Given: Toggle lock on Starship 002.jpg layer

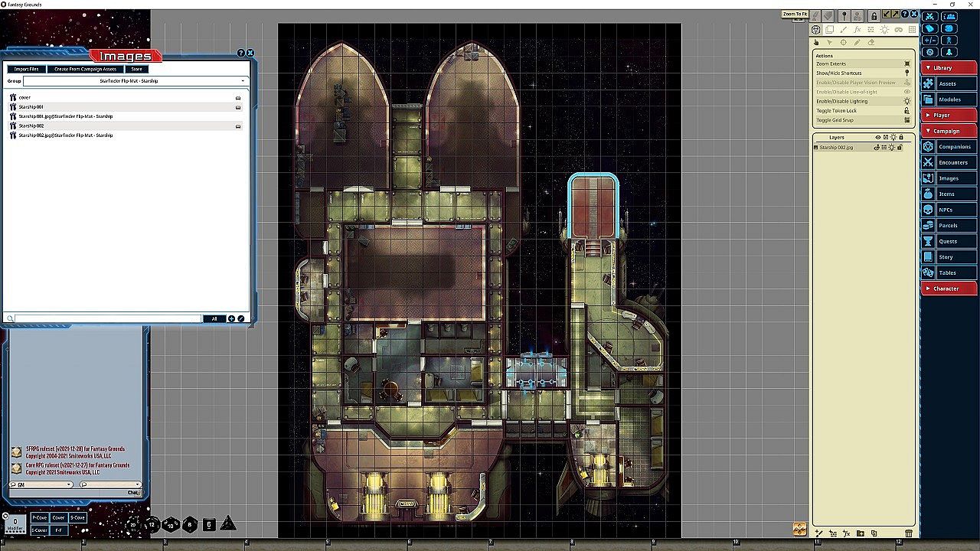Looking at the screenshot, I should [900, 147].
